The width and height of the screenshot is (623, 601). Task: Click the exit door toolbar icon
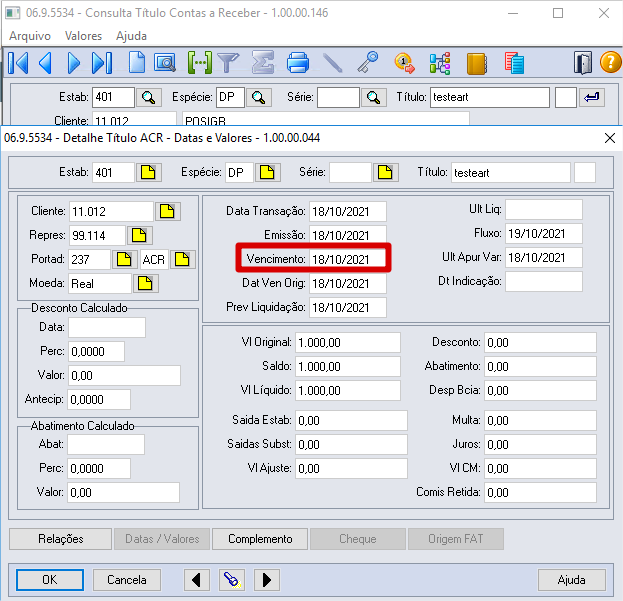[x=583, y=63]
